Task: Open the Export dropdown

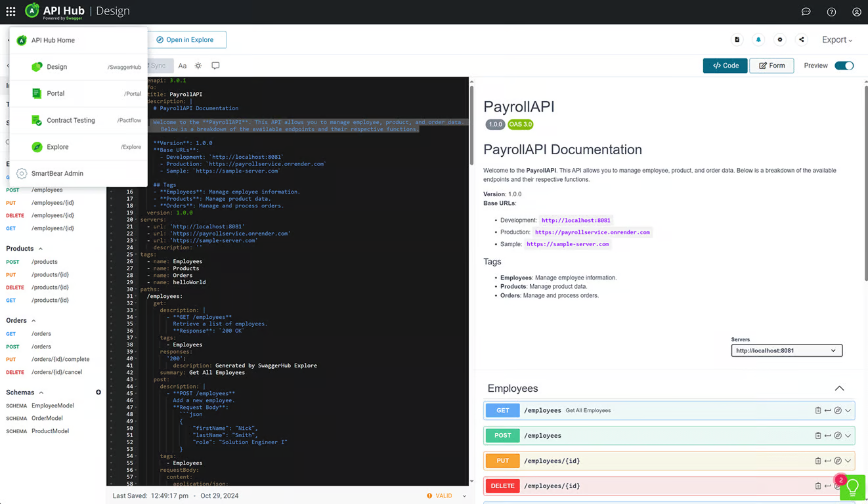Action: 837,40
